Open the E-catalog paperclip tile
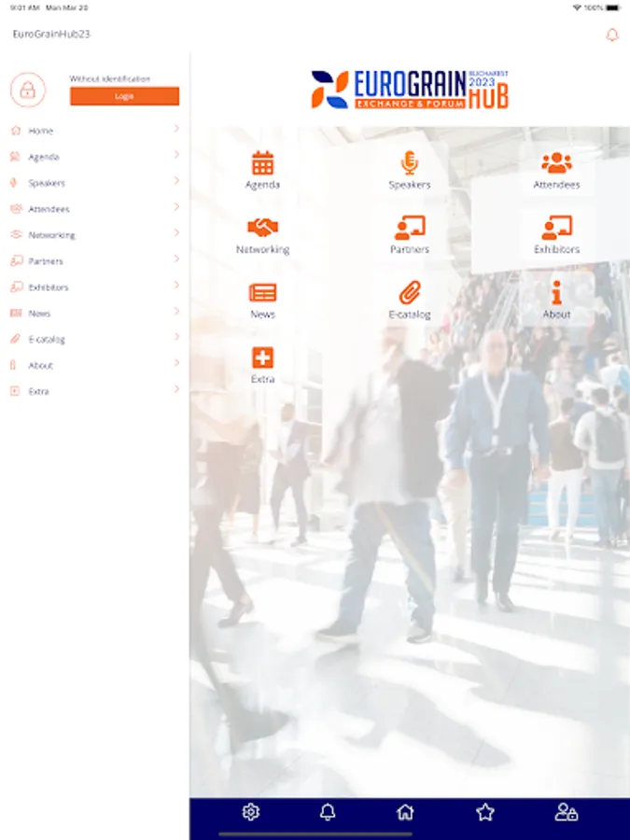 [x=410, y=301]
